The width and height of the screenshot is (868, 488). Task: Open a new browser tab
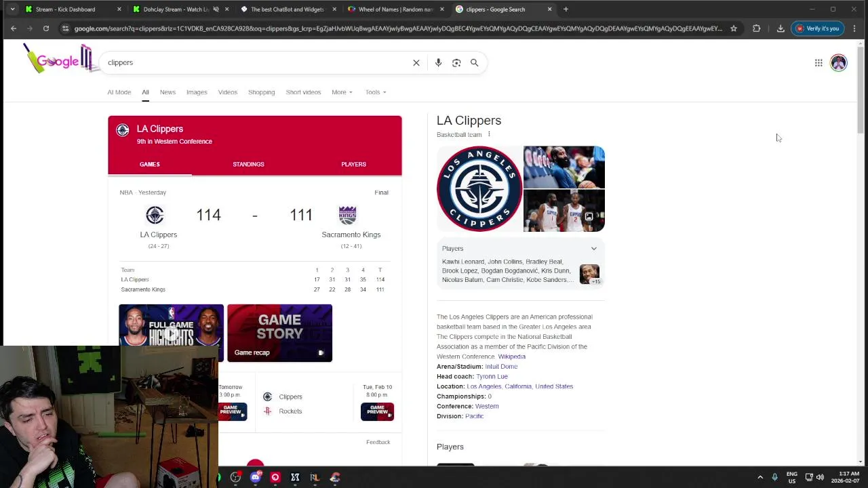tap(566, 9)
